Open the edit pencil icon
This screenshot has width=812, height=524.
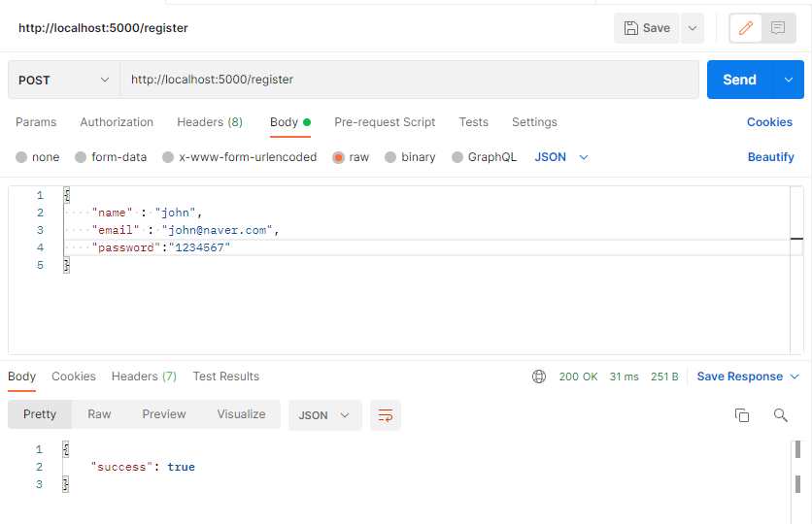coord(746,28)
